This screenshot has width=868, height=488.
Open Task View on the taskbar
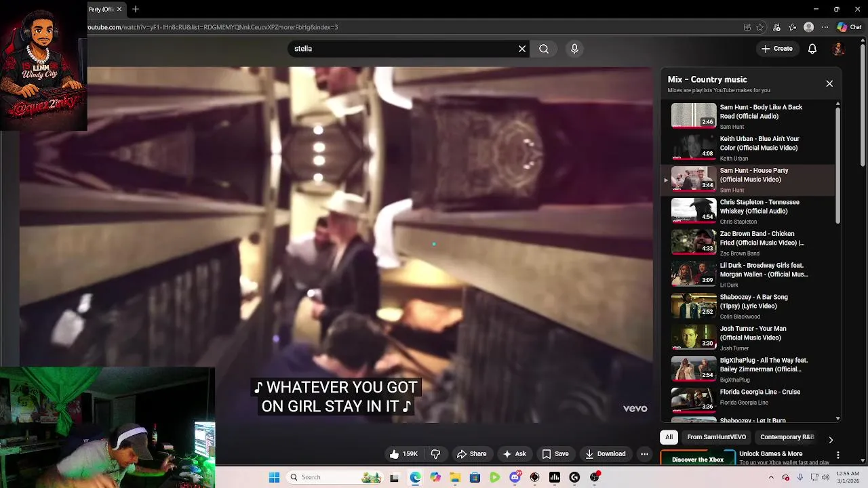coord(394,477)
